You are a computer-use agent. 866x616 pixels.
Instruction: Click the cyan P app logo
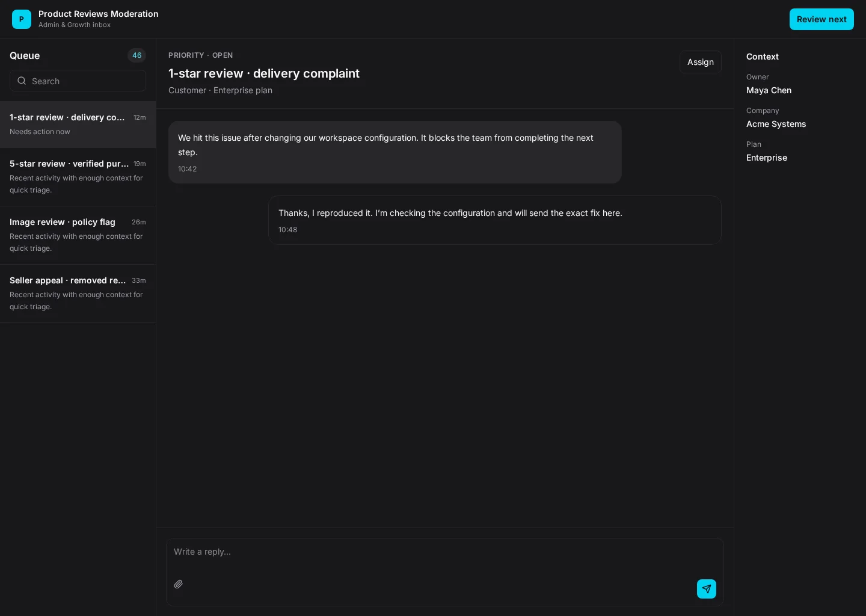tap(22, 19)
